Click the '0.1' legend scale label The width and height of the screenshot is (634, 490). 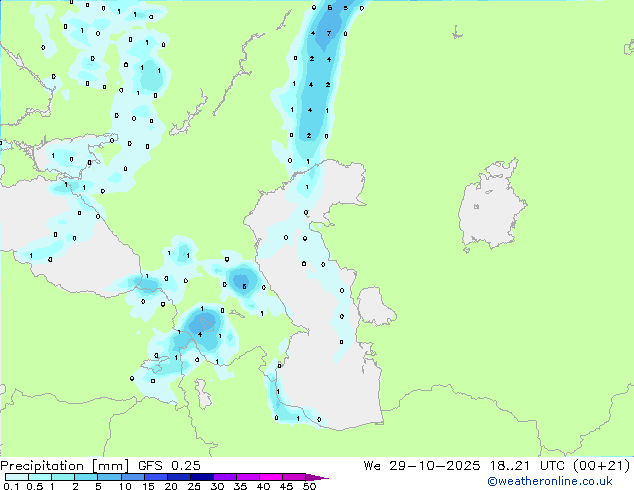[x=11, y=486]
